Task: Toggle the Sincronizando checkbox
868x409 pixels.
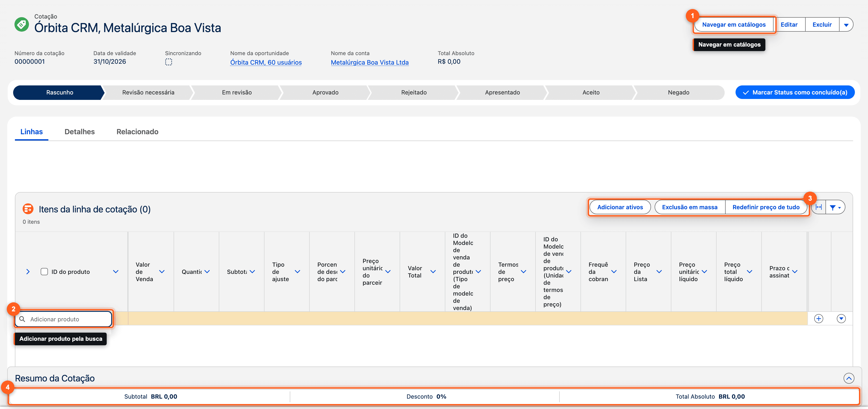Action: click(168, 62)
